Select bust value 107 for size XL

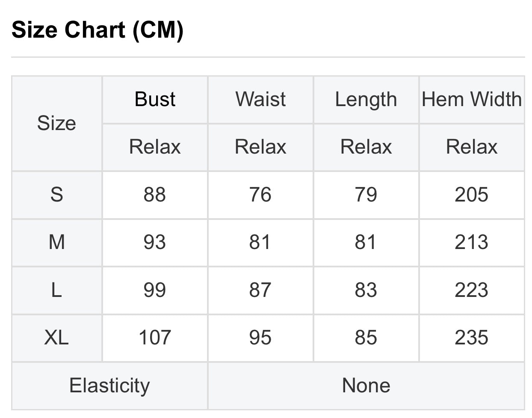pos(155,338)
